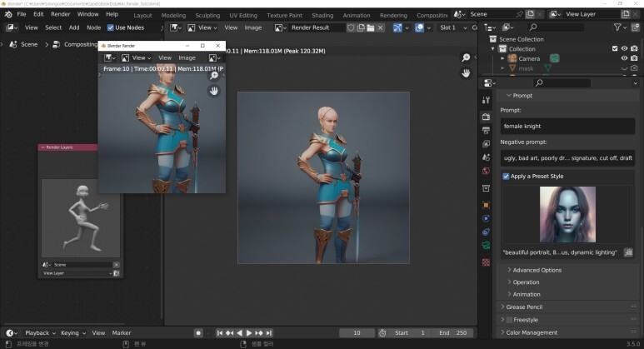Open the Texture properties tab checker icon
Viewport: 644px width, 349px height.
pos(486,262)
